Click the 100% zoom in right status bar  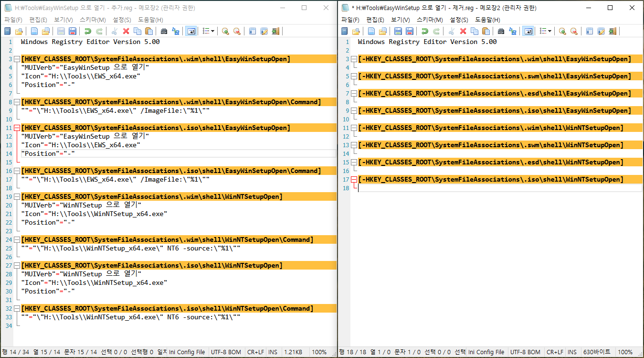[625, 352]
